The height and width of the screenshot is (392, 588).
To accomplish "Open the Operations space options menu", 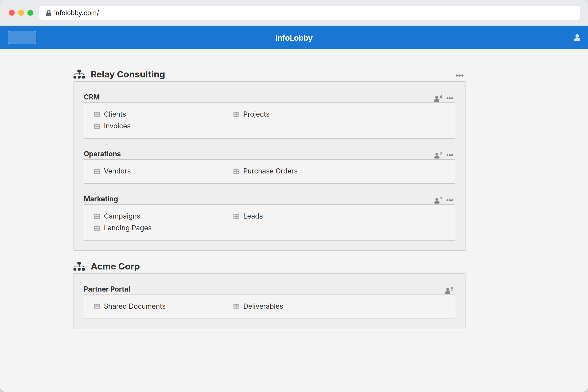I will point(449,155).
